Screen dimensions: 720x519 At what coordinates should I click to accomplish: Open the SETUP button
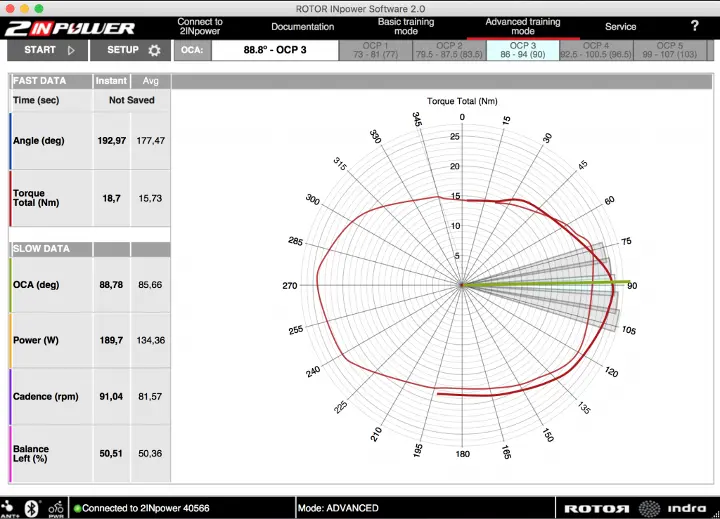[x=130, y=50]
